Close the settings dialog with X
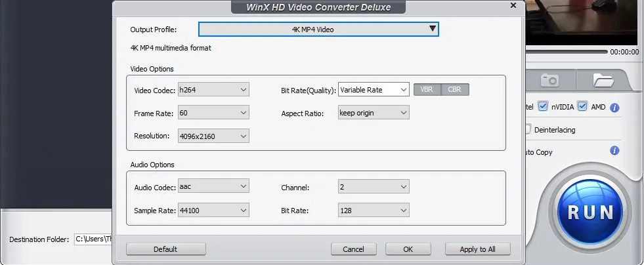Viewport: 644px width, 265px height. point(513,5)
